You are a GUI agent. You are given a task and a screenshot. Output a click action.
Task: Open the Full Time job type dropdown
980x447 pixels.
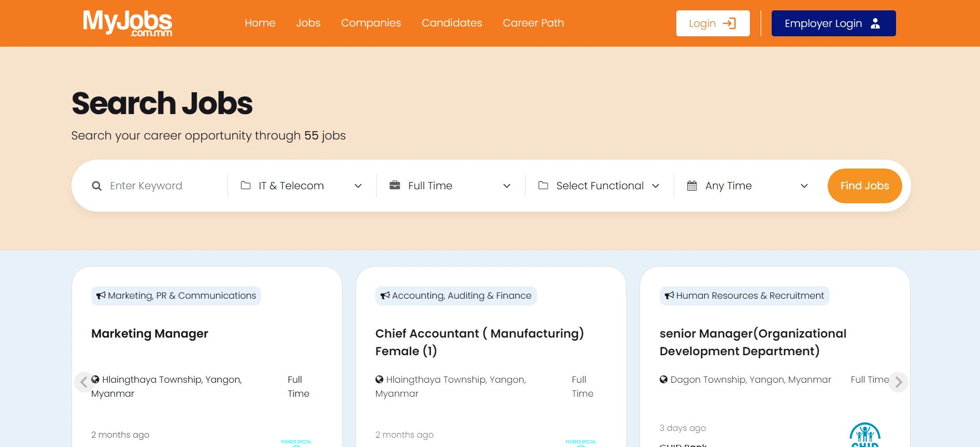point(450,186)
